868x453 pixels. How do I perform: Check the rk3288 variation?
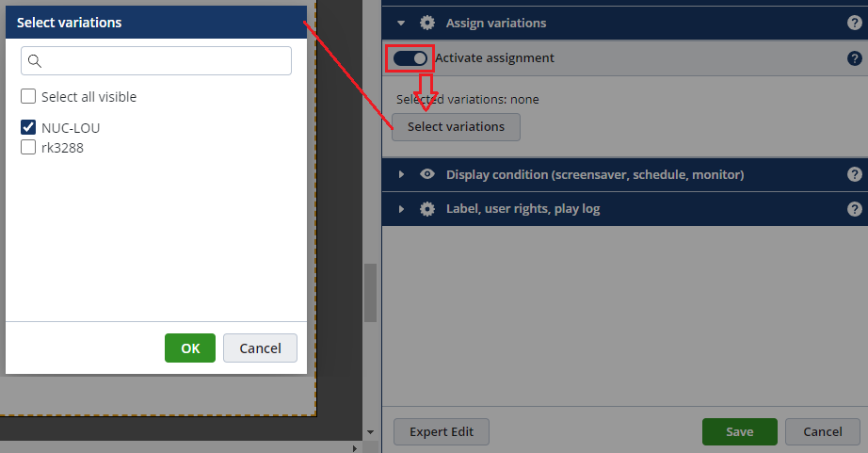click(x=28, y=147)
